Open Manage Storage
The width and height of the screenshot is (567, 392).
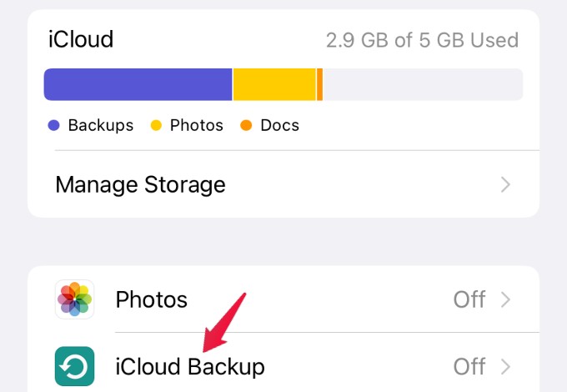pyautogui.click(x=283, y=184)
